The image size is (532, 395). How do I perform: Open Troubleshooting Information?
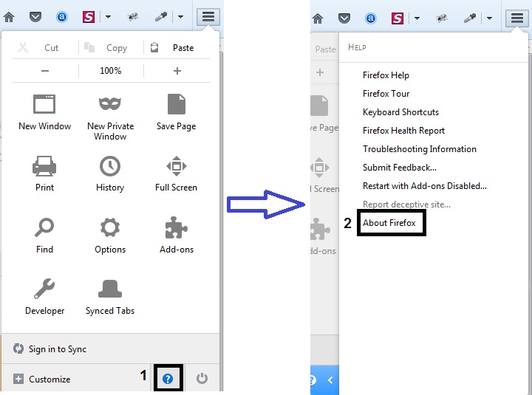[420, 149]
